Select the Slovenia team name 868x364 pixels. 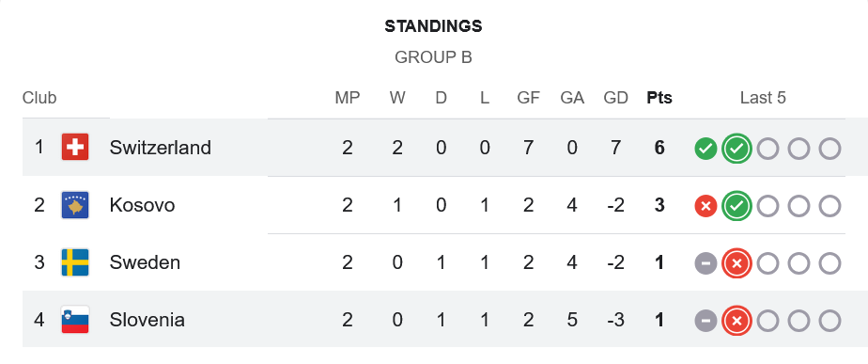[x=147, y=320]
